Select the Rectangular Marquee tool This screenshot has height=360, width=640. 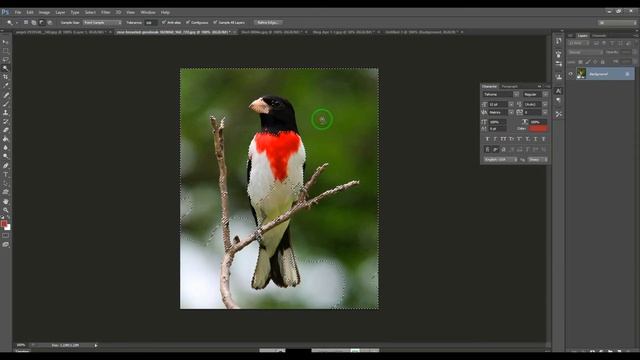(5, 51)
